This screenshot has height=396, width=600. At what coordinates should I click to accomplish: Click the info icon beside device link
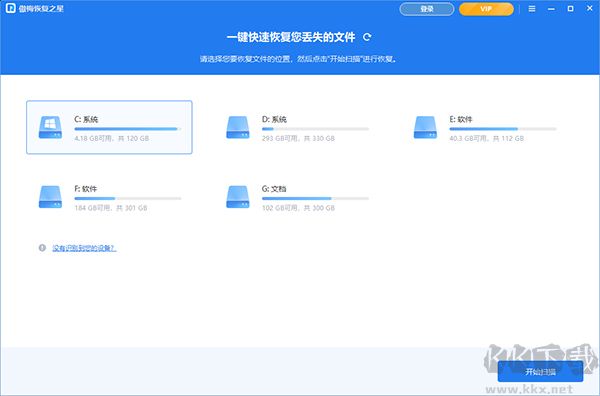(42, 248)
